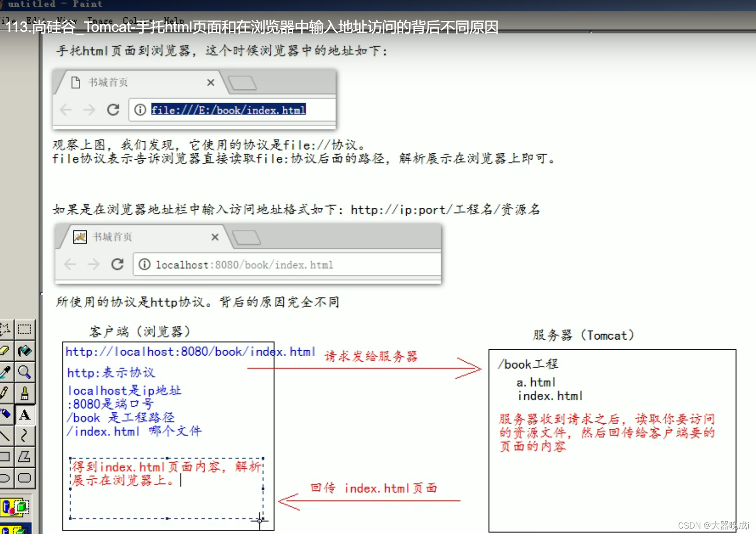Click the 客户端（浏览器）heading
Viewport: 756px width, 534px height.
click(140, 332)
